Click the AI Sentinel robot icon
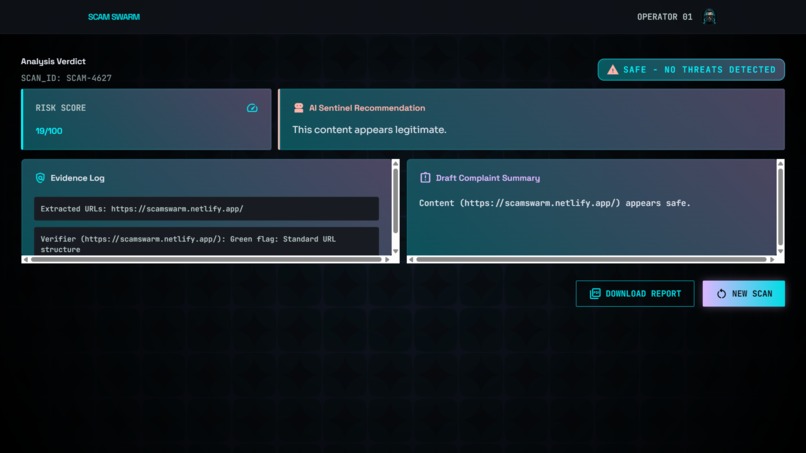 click(x=299, y=108)
